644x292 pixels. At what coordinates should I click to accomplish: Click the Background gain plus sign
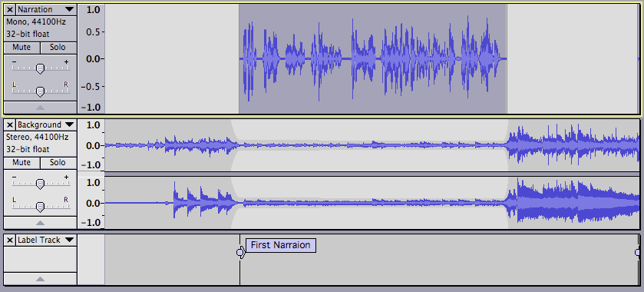click(66, 177)
